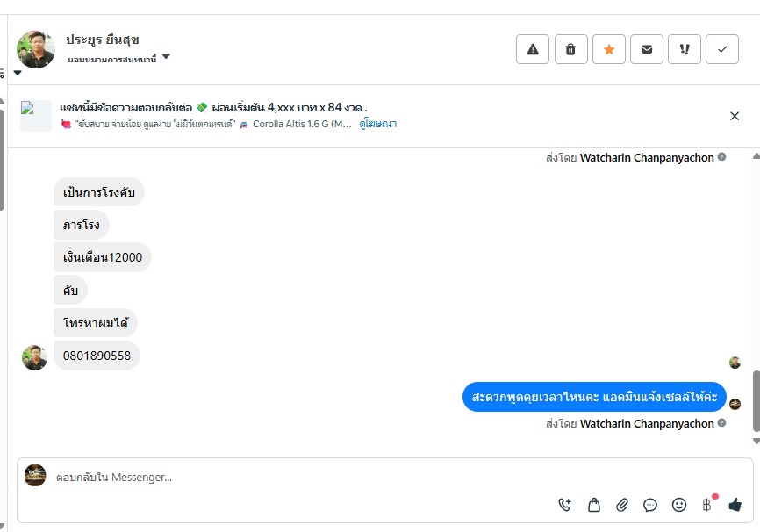Request payment with the baht icon
The height and width of the screenshot is (532, 760).
click(x=707, y=505)
